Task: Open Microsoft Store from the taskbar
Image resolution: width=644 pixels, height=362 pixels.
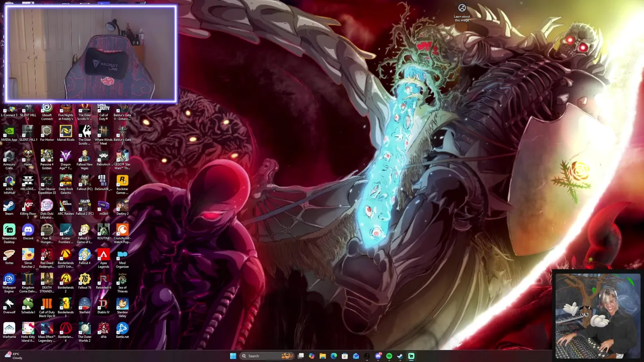Action: click(345, 356)
